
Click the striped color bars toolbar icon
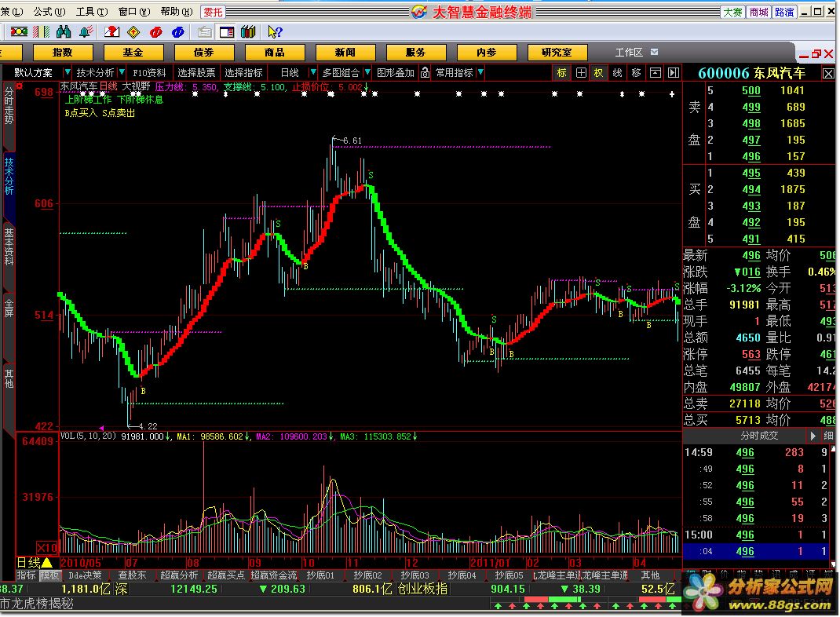tap(42, 32)
